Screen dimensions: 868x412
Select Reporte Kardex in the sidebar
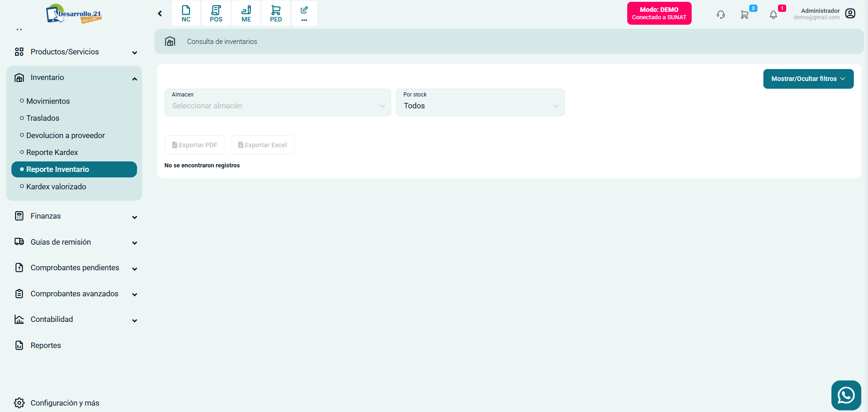tap(52, 152)
